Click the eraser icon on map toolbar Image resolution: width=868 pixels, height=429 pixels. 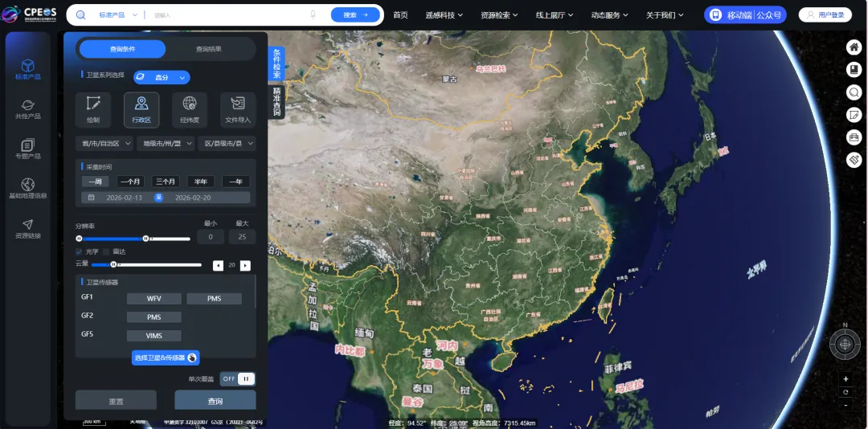(854, 159)
